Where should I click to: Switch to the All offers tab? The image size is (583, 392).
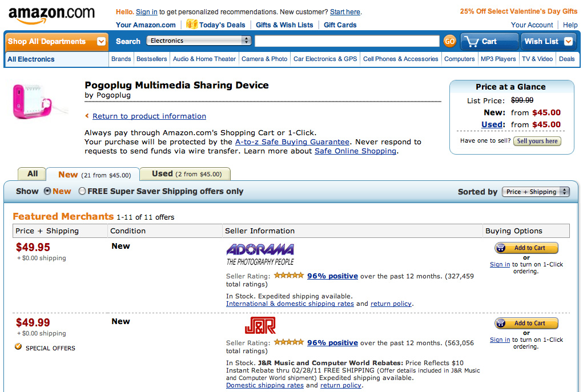(33, 174)
